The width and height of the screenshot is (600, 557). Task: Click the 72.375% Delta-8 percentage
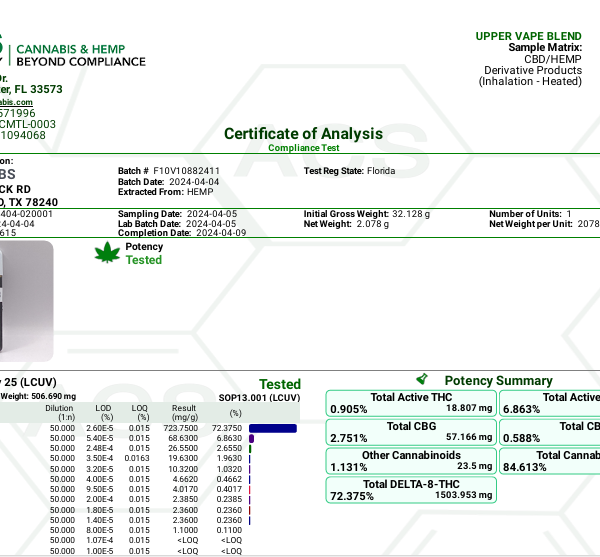click(x=352, y=496)
